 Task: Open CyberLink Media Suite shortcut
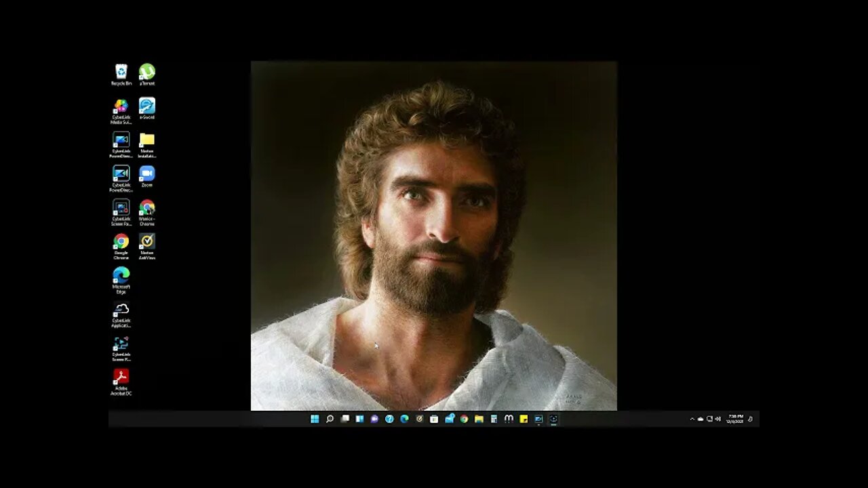pyautogui.click(x=121, y=111)
